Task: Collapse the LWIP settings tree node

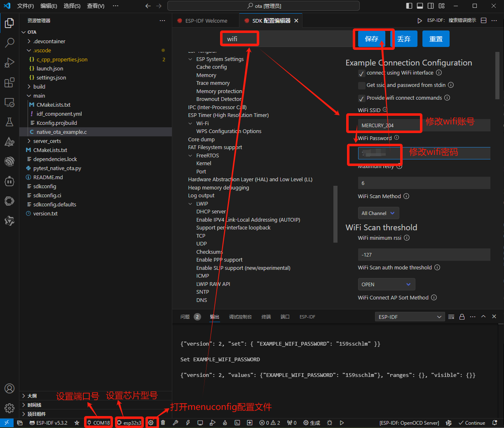Action: click(x=190, y=204)
